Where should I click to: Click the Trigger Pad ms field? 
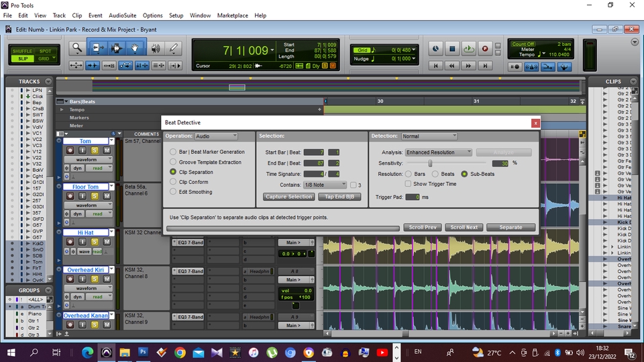413,197
